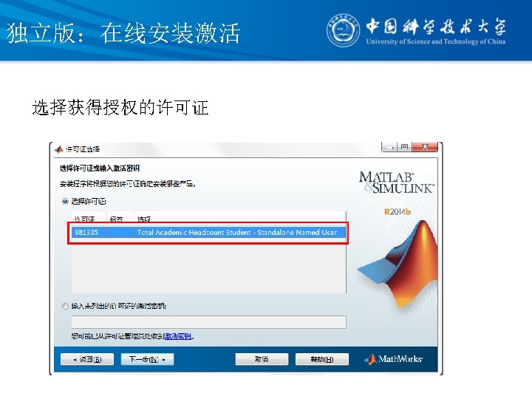The image size is (532, 399).
Task: Minimize the 许可证选择 window
Action: coord(389,147)
